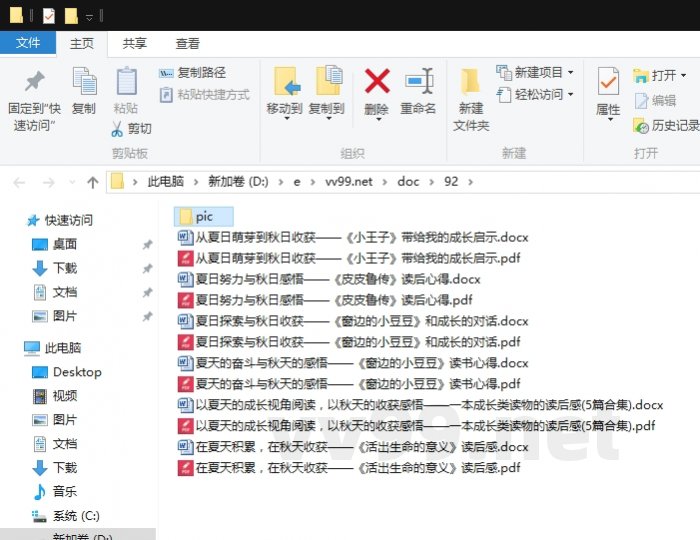Viewport: 700px width, 540px height.
Task: Select Paste shortcut option
Action: 204,95
